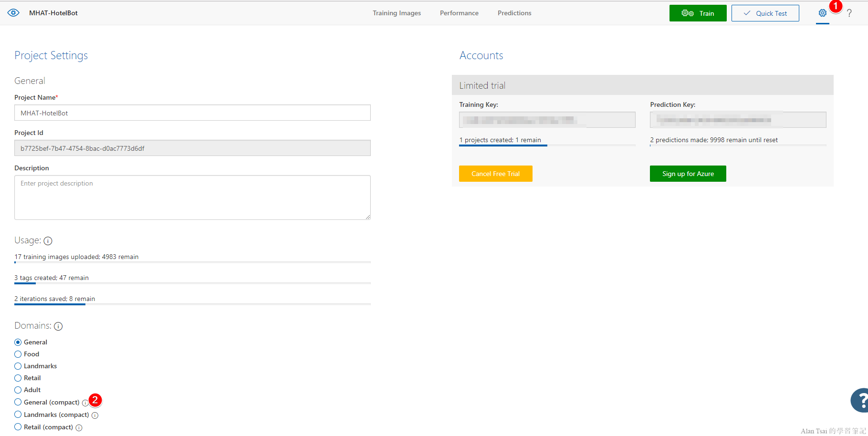868x436 pixels.
Task: Select the Retail domain radio button
Action: tap(18, 378)
